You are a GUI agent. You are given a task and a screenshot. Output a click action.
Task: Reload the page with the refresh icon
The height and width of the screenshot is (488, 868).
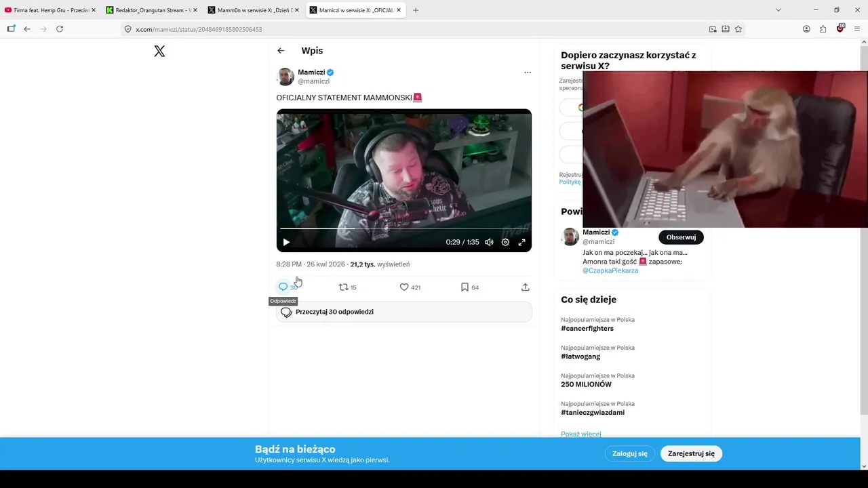click(60, 29)
